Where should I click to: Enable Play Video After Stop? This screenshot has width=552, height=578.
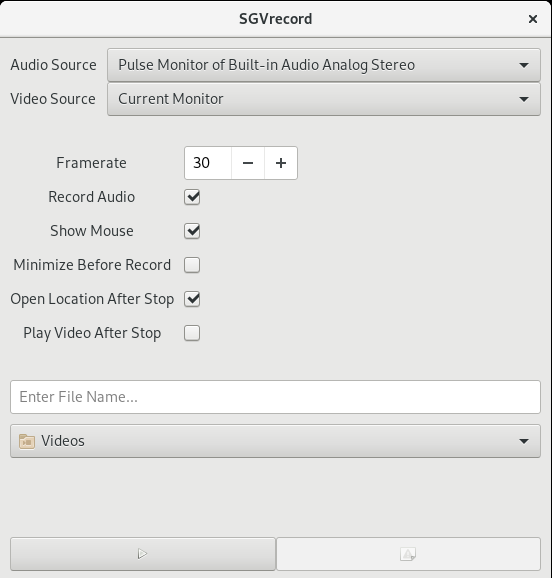pos(192,333)
